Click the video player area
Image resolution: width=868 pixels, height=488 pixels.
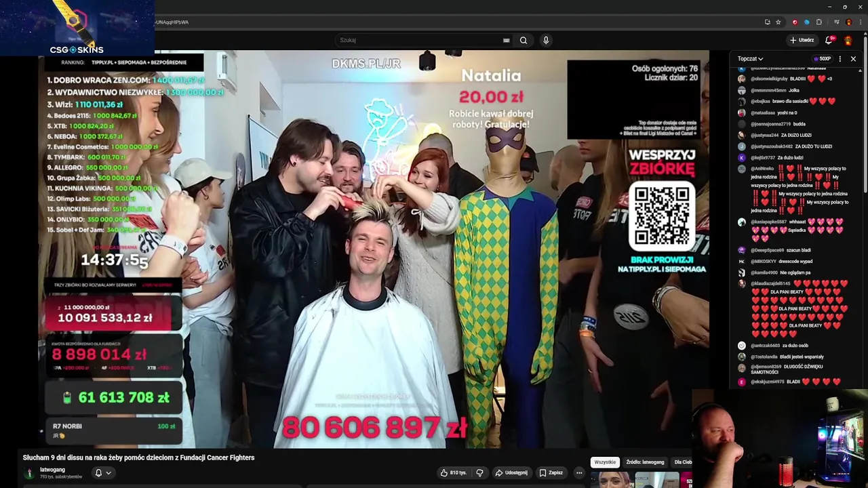[x=374, y=249]
